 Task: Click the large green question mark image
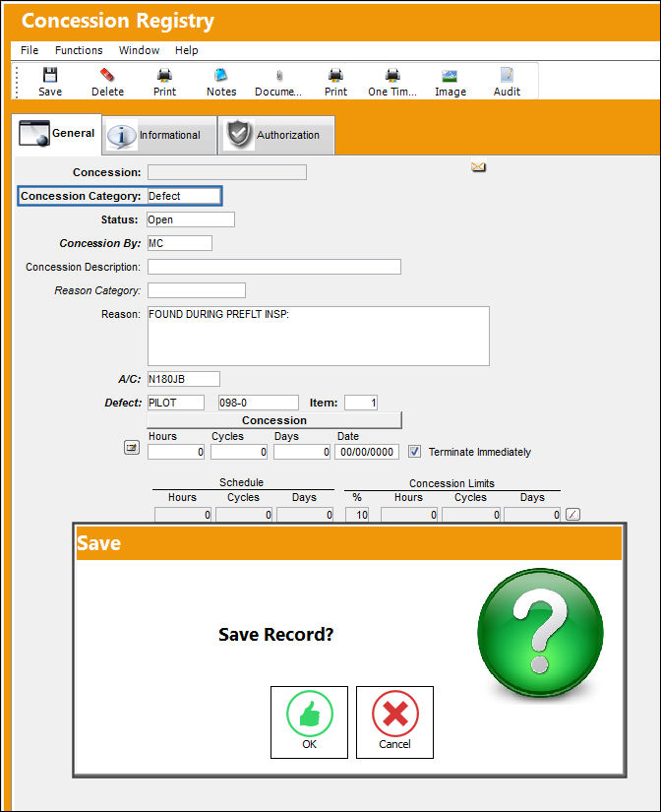tap(540, 633)
